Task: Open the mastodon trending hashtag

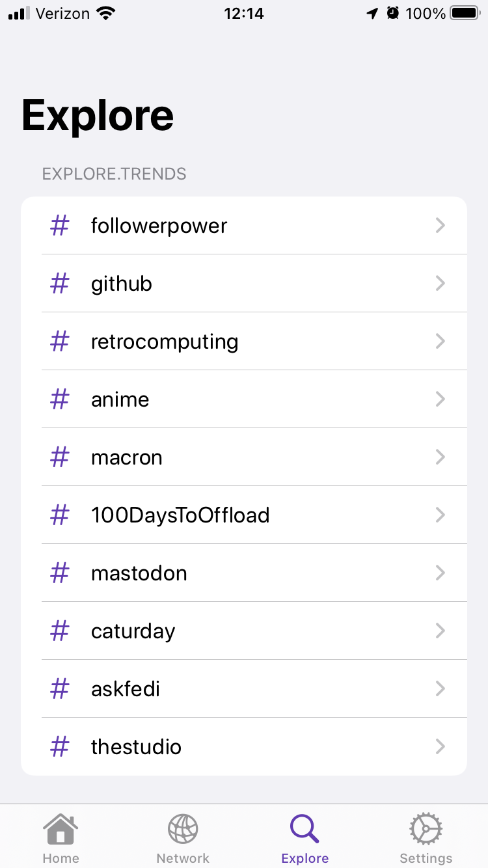Action: [139, 573]
